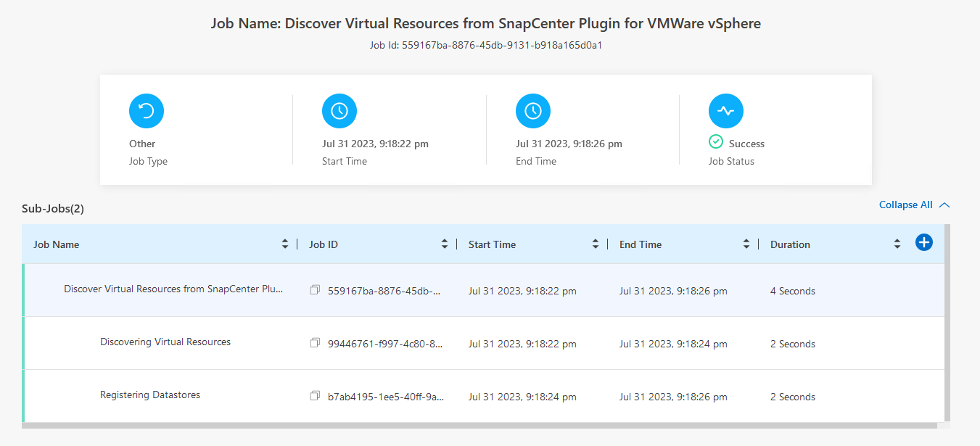Click the green Success checkmark icon
Image resolution: width=980 pixels, height=446 pixels.
716,142
